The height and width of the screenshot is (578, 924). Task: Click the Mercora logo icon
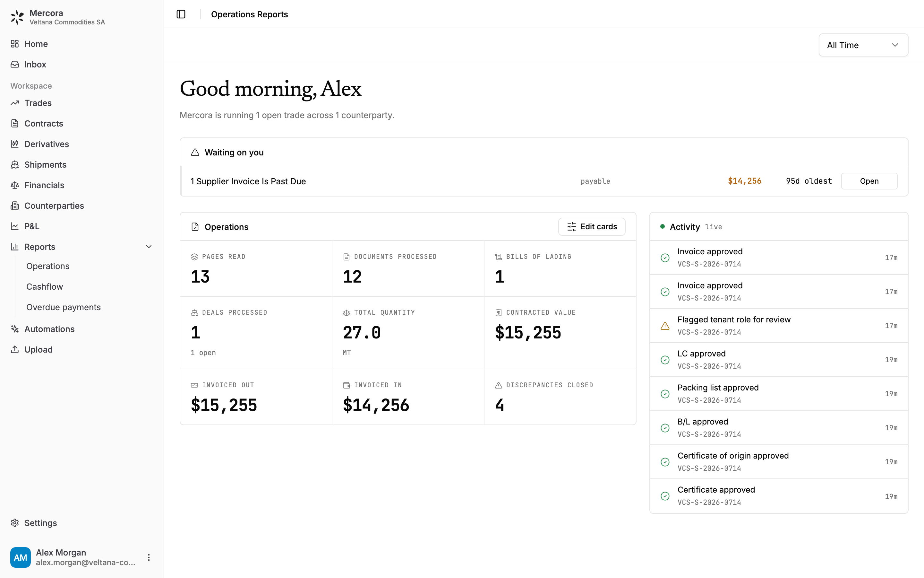pos(17,17)
